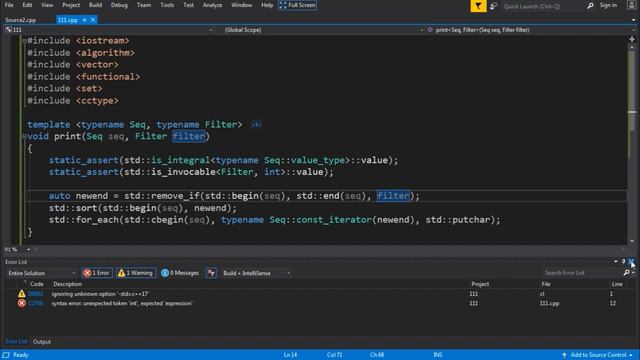The image size is (640, 360).
Task: Collapse the #include region
Action: tap(24, 41)
